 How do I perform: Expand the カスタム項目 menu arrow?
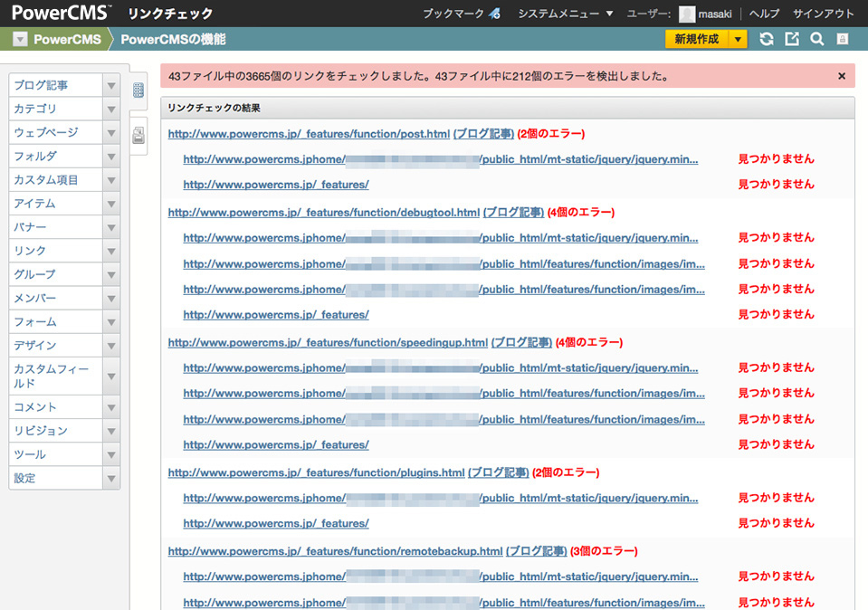(x=111, y=180)
